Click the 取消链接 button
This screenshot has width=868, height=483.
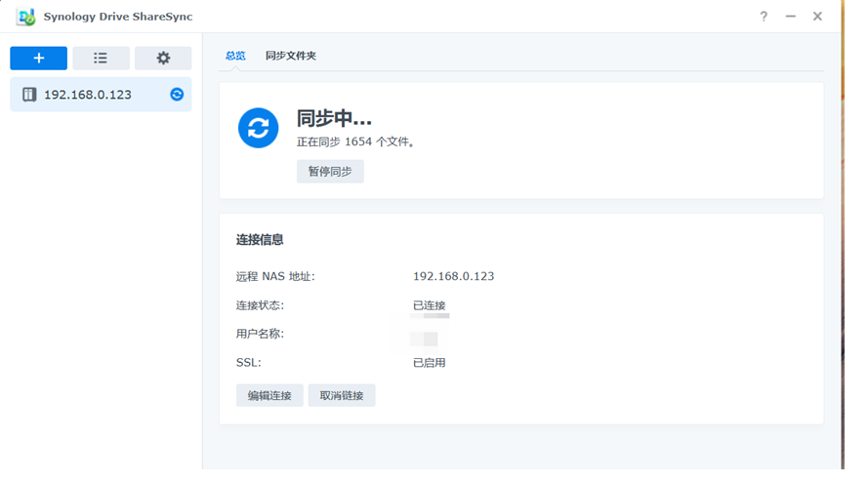(x=342, y=395)
